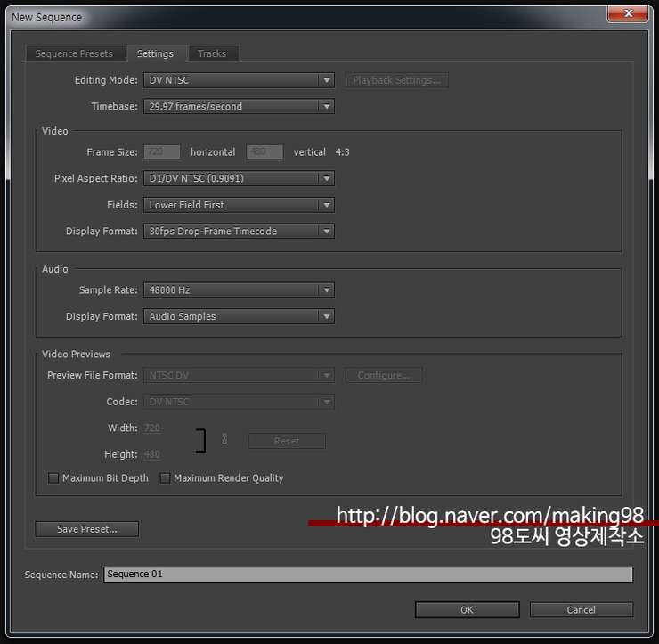Click the Reset button
The width and height of the screenshot is (659, 644).
point(287,441)
